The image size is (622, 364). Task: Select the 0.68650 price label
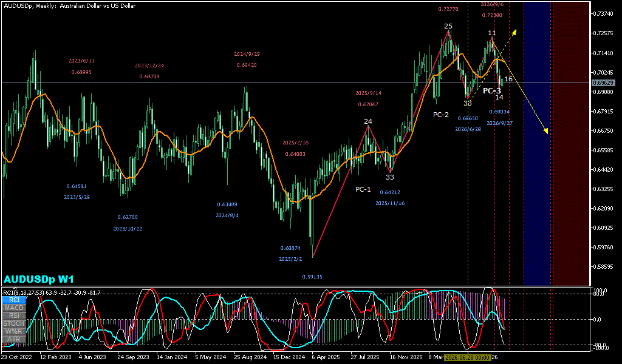tap(468, 118)
